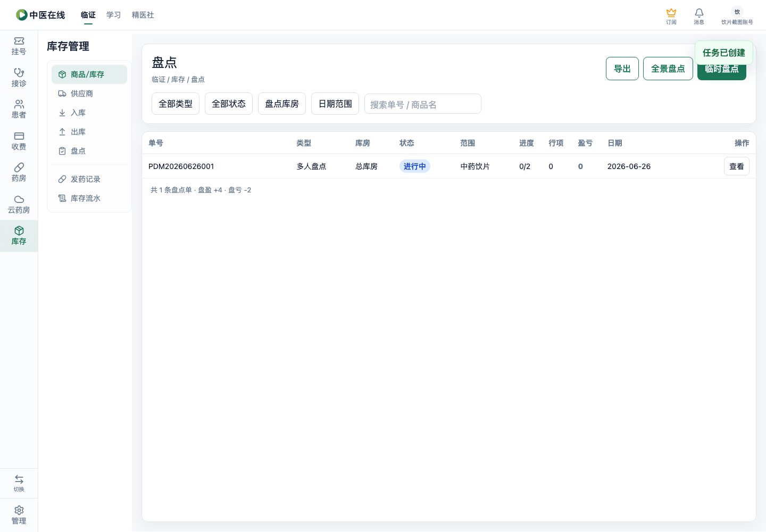Switch to the 精医社 top tab

143,15
